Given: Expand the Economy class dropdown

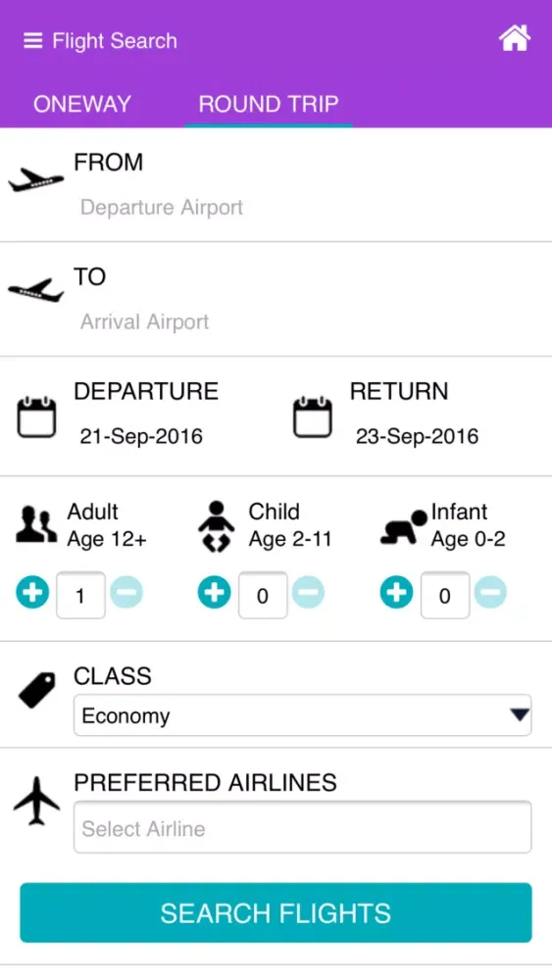Looking at the screenshot, I should tap(303, 715).
